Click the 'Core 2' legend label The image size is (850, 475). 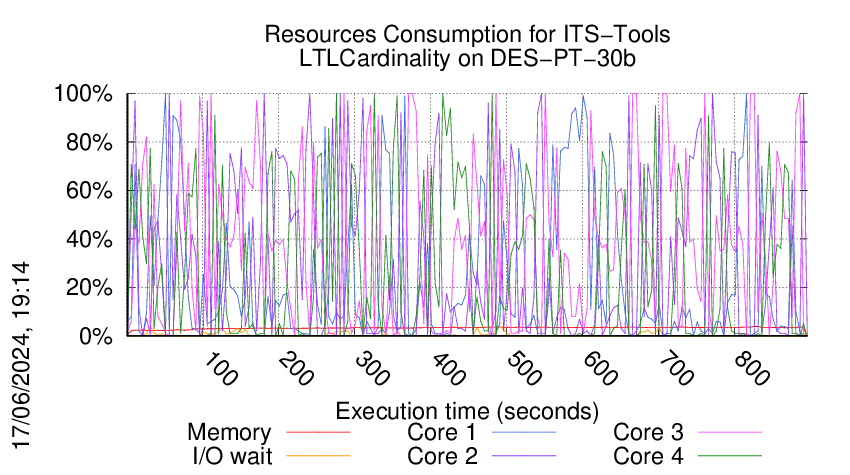[x=442, y=456]
